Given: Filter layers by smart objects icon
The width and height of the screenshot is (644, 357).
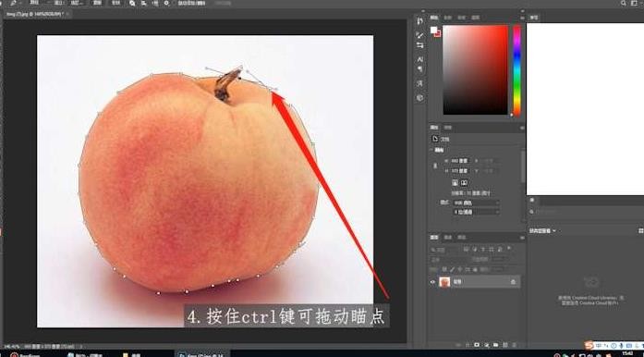Looking at the screenshot, I should [x=500, y=249].
